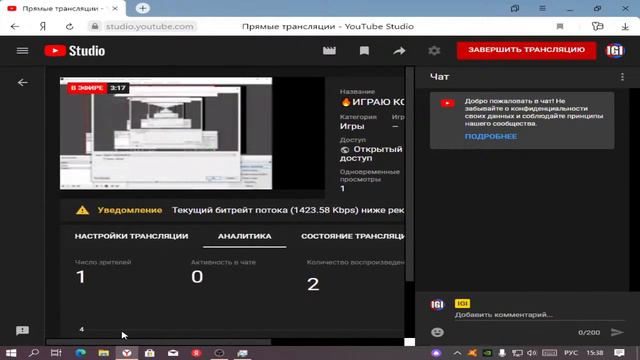Open the emoji picker in chat
Viewport: 640px width, 360px height.
point(437,332)
